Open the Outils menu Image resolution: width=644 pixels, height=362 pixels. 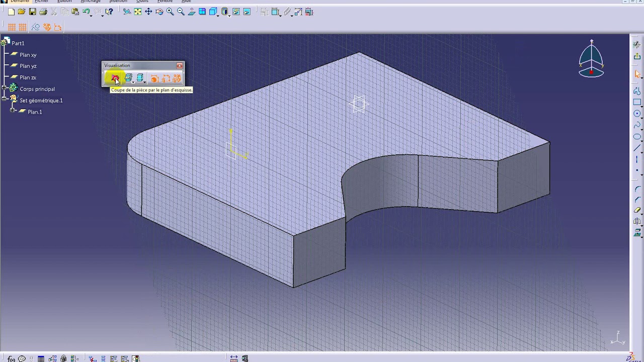point(142,2)
